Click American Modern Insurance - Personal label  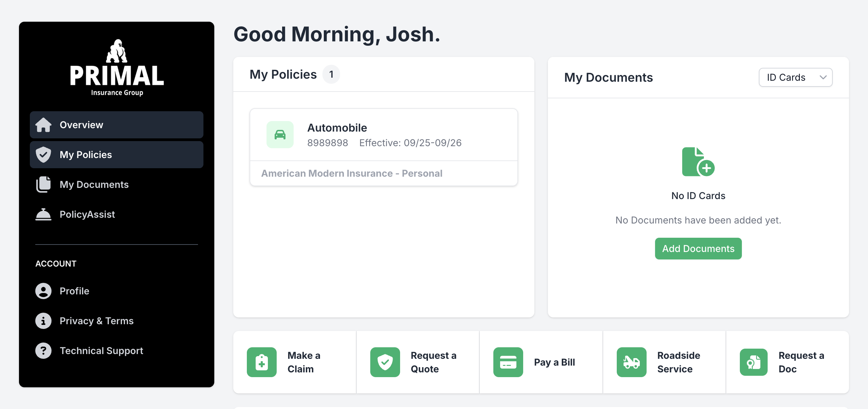[352, 173]
